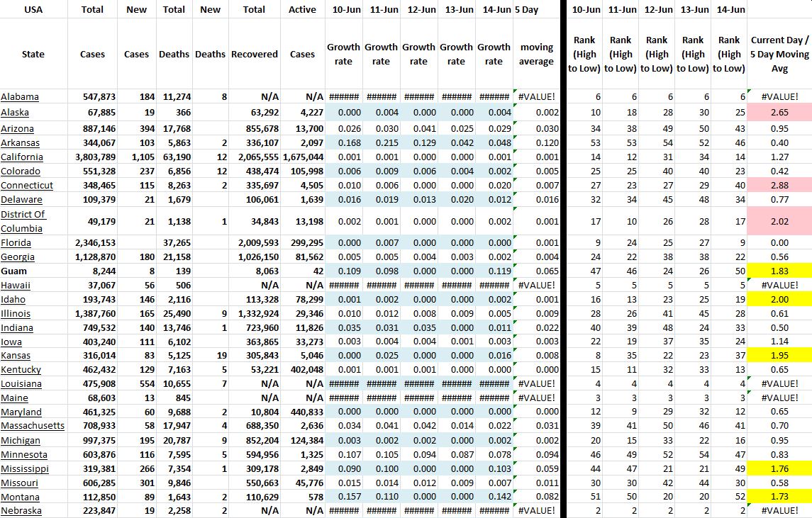The height and width of the screenshot is (518, 812).
Task: Select Connecticut's pink 2.88 ratio cell
Action: point(779,185)
